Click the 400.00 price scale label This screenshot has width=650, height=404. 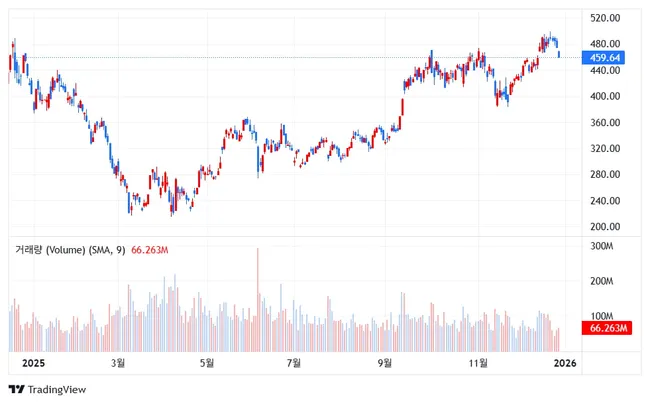606,97
